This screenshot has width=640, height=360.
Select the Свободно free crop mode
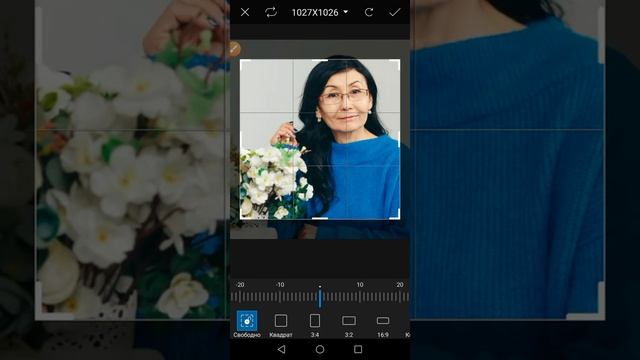tap(247, 324)
